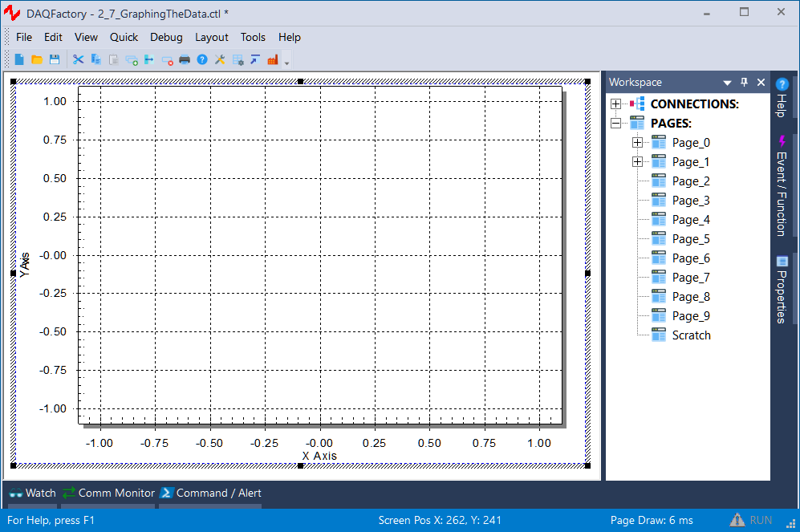Open the Command / Alert tab
The height and width of the screenshot is (532, 800).
coord(210,493)
